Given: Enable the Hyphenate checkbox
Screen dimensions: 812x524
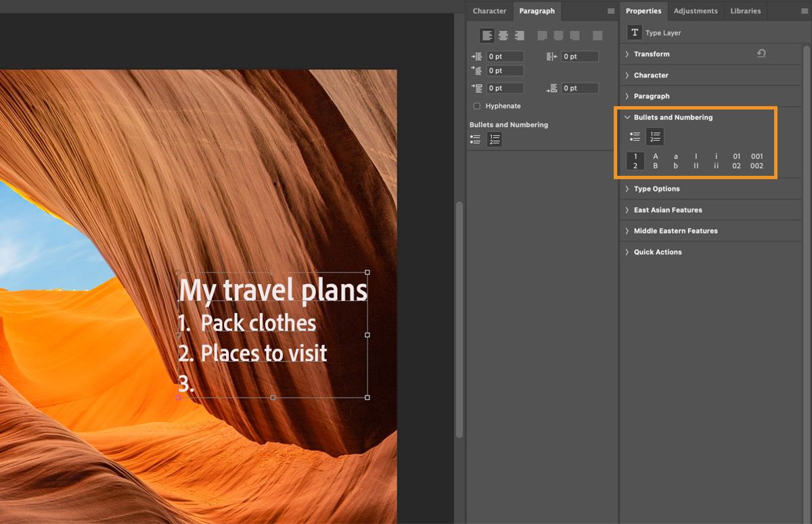Looking at the screenshot, I should coord(477,105).
